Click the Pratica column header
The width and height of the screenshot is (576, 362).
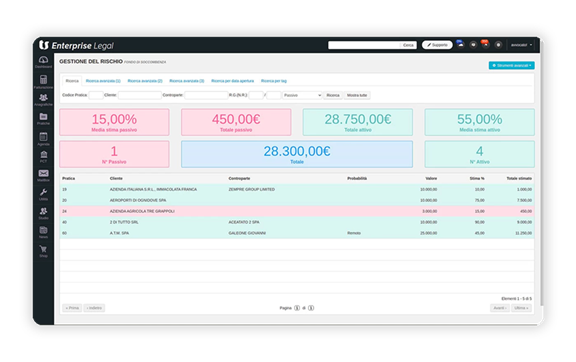coord(69,178)
